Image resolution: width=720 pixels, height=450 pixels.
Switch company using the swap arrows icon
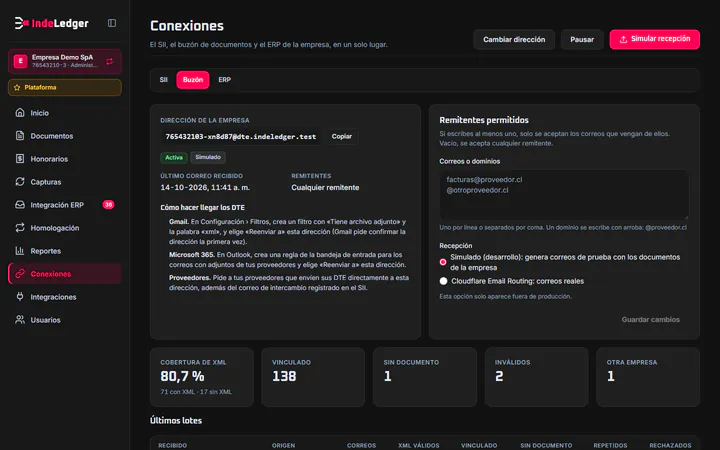[109, 61]
